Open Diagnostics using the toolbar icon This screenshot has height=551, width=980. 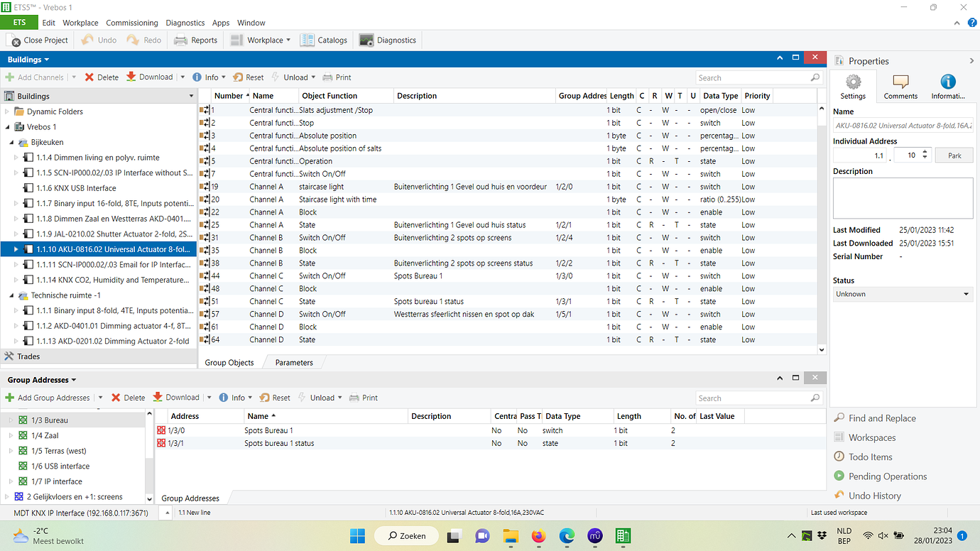coord(387,40)
